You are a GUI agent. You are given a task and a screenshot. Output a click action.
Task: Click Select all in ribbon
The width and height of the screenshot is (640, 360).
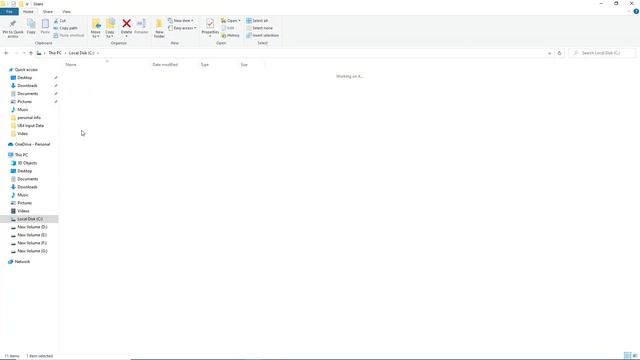[x=257, y=20]
